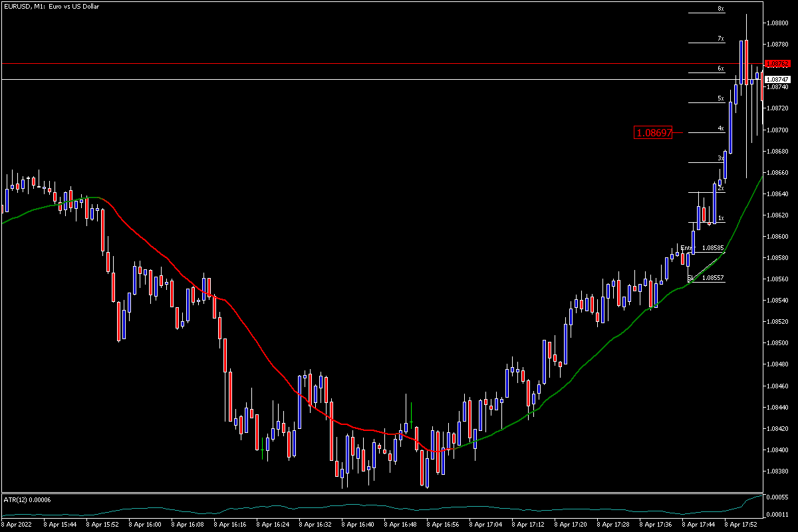Click the 8 Apr 16:48 time label

click(x=400, y=525)
